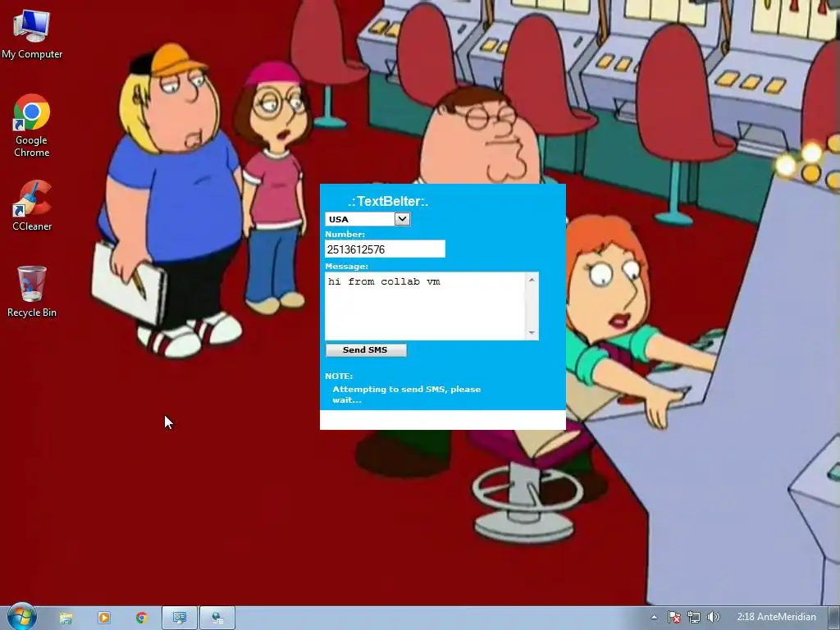Open the network status tray icon
This screenshot has width=840, height=630.
click(x=694, y=617)
